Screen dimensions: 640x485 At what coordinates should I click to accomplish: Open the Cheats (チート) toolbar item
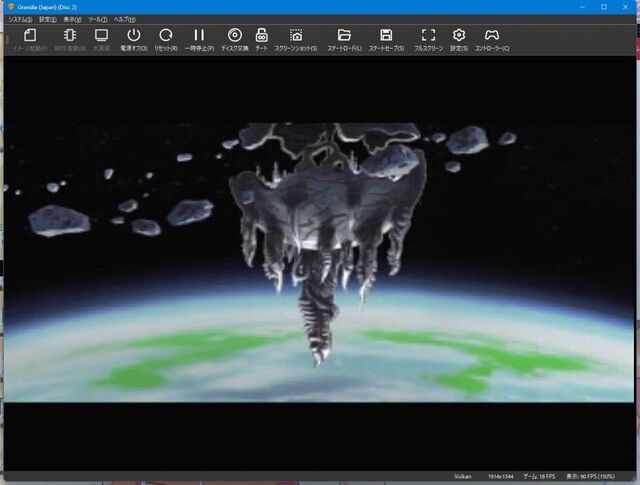[262, 40]
